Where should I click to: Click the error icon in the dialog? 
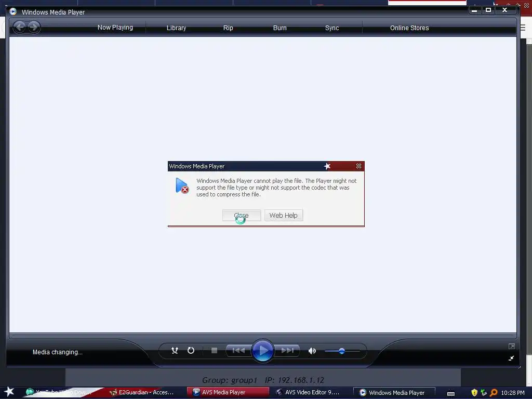tap(182, 185)
